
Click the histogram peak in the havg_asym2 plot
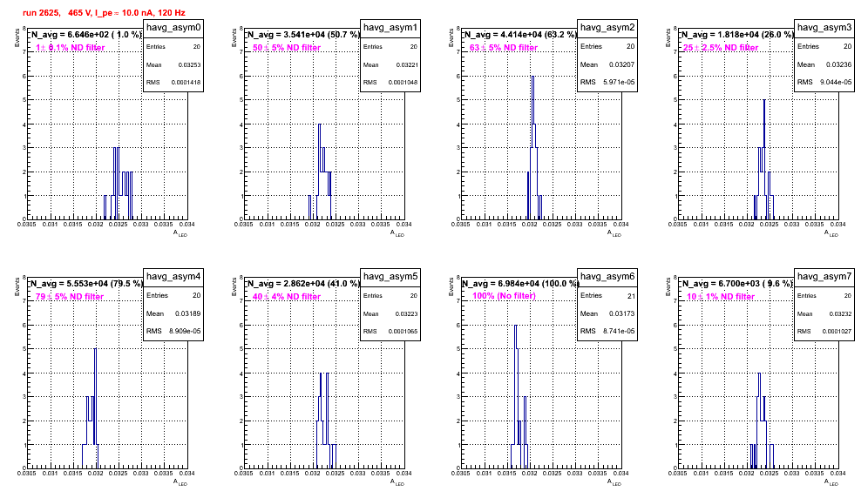(x=532, y=77)
